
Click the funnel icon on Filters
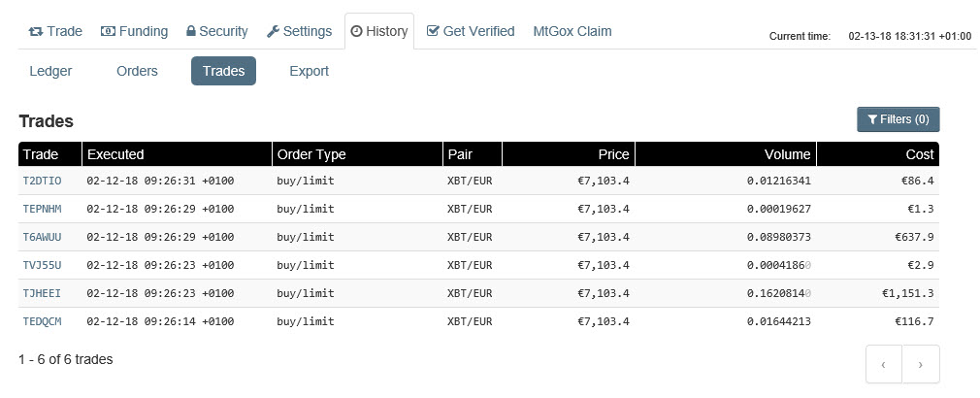click(872, 119)
